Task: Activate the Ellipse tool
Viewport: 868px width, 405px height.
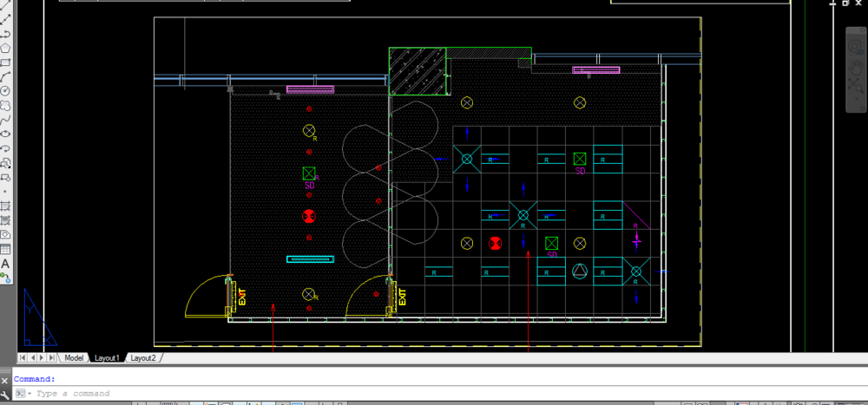Action: (5, 134)
